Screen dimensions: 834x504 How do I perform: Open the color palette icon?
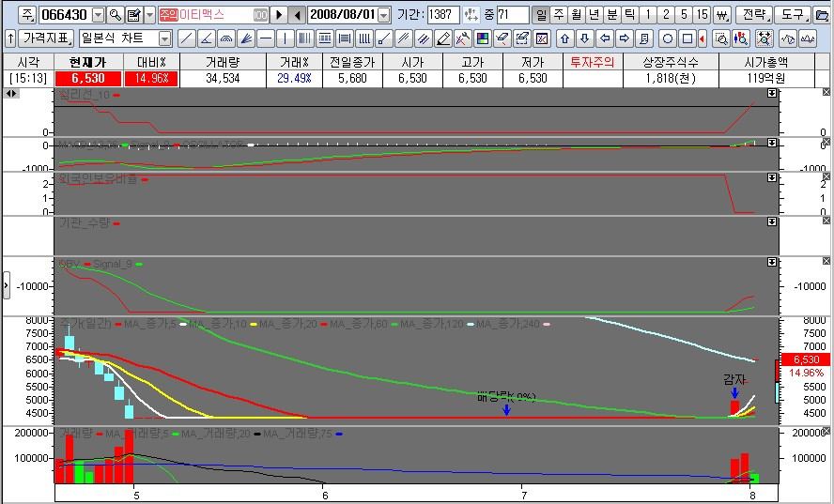tap(483, 38)
